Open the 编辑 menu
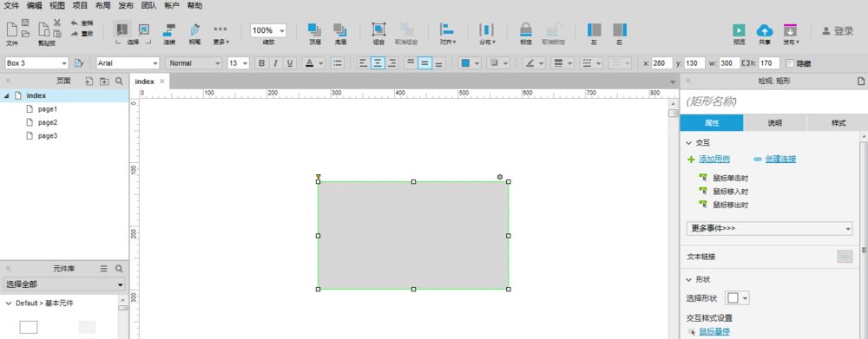Image resolution: width=868 pixels, height=339 pixels. point(35,6)
